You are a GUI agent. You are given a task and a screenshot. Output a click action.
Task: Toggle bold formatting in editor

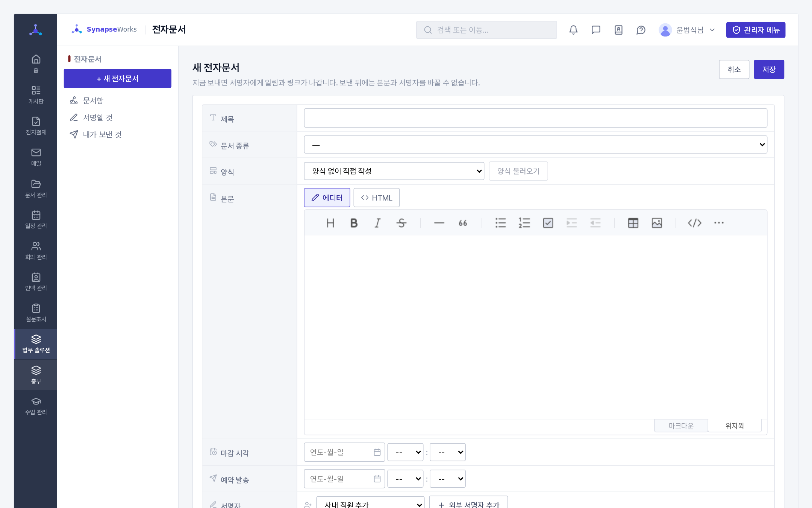coord(354,223)
